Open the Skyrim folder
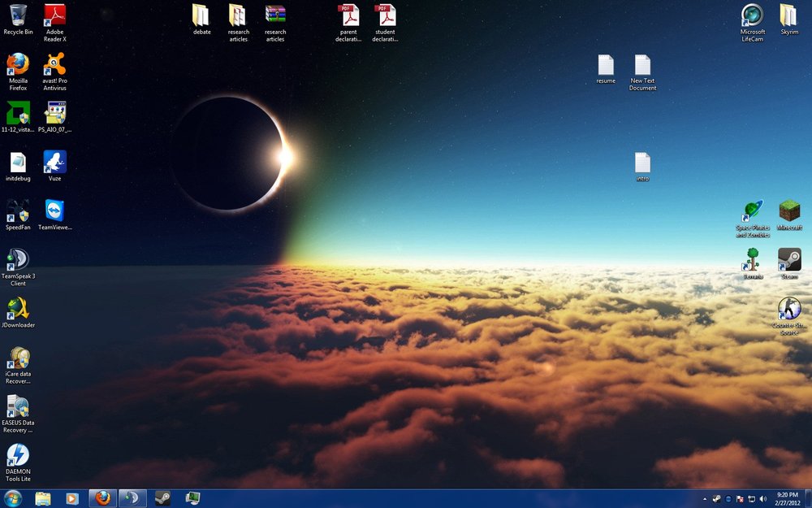This screenshot has width=812, height=508. point(788,20)
